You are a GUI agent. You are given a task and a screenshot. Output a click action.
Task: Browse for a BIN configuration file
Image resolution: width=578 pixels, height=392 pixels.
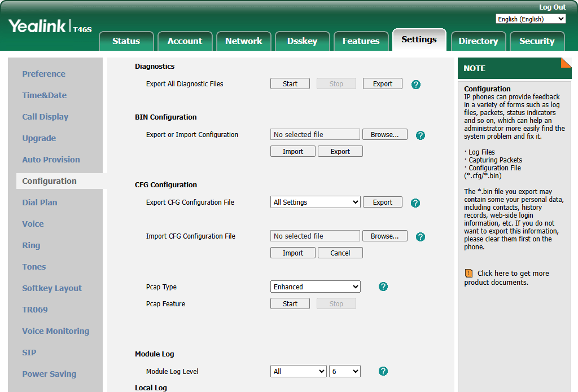click(x=384, y=134)
